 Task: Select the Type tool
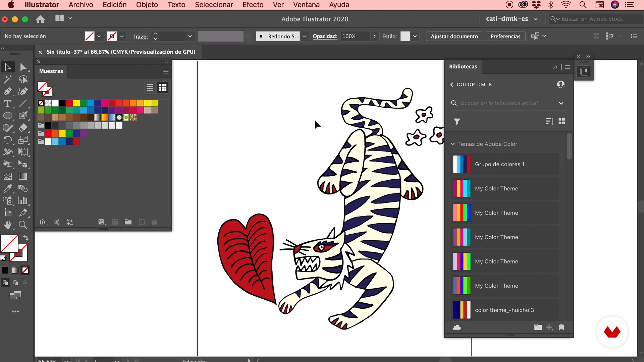(x=8, y=104)
